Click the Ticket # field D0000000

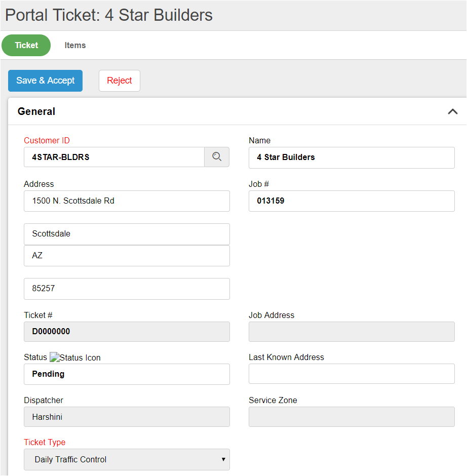click(127, 332)
